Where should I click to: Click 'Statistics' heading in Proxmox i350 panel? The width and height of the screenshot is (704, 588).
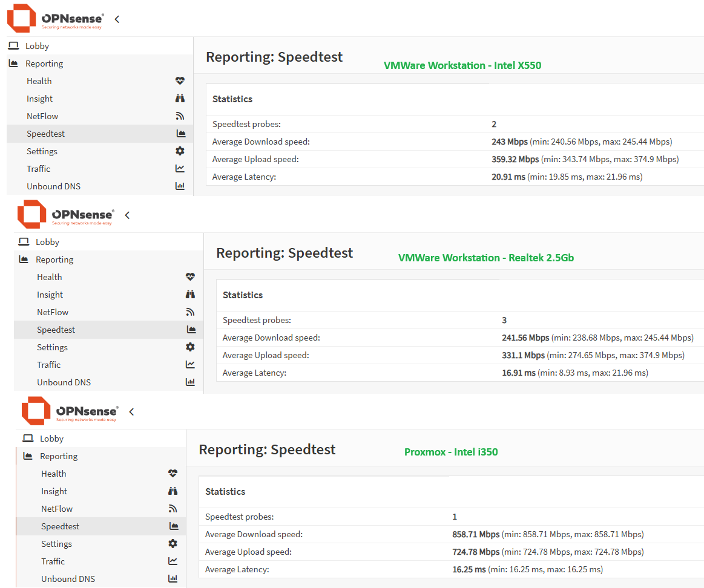pos(225,491)
